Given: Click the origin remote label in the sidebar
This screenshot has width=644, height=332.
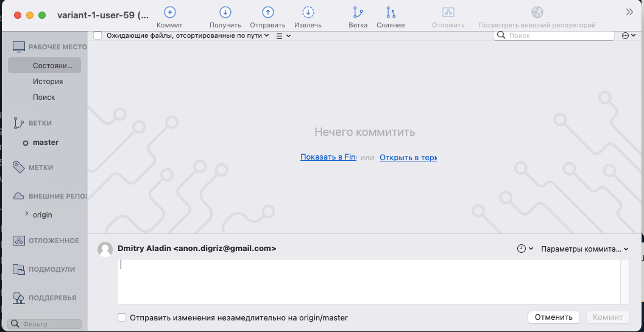Looking at the screenshot, I should point(42,214).
